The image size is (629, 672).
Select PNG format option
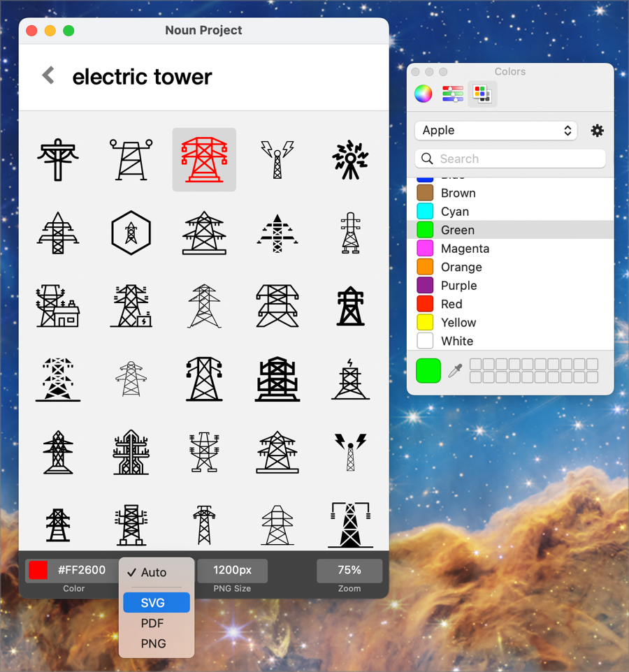point(153,643)
